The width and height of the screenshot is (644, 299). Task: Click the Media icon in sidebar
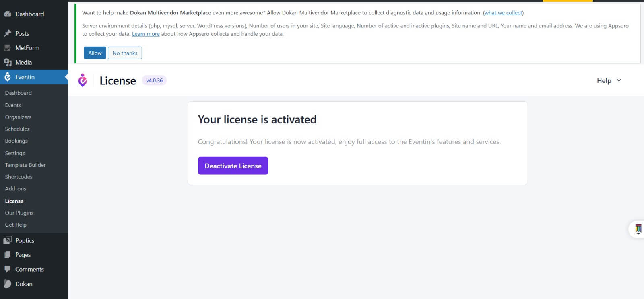8,62
